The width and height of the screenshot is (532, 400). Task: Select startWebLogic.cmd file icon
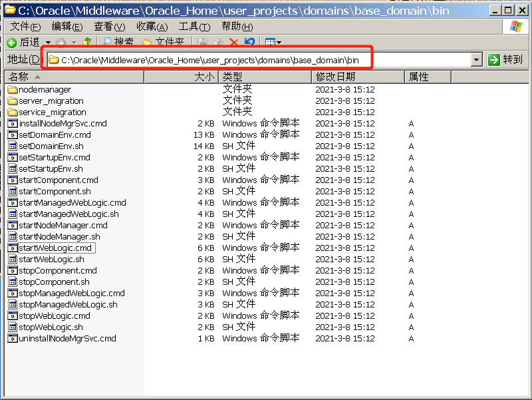[x=13, y=248]
